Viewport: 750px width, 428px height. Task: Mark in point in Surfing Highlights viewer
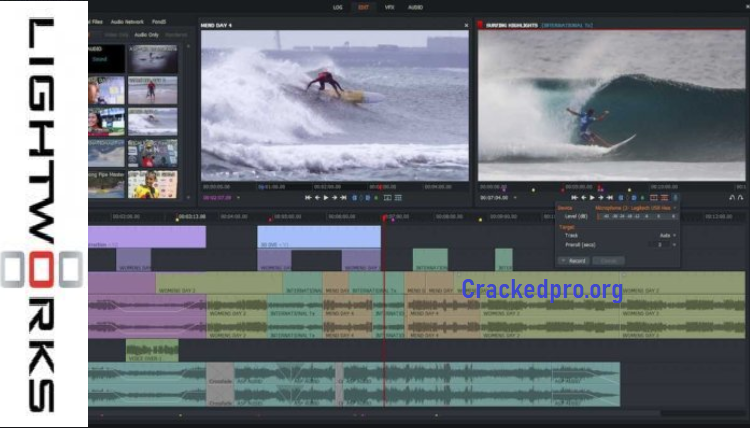pyautogui.click(x=621, y=198)
